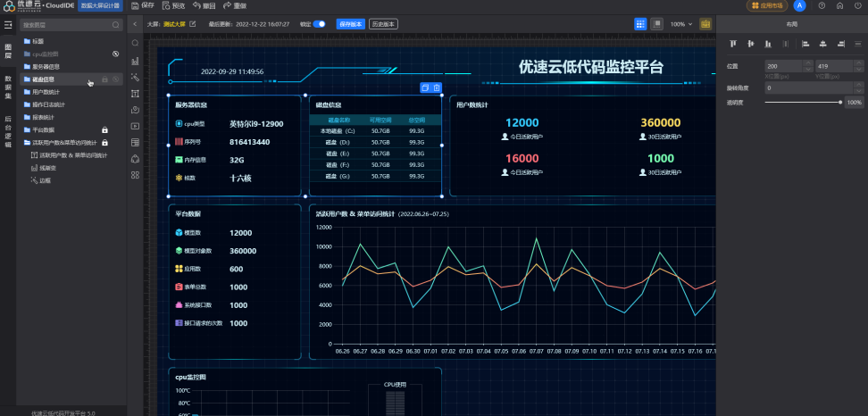The image size is (868, 416).
Task: Open the four-squares more components icon
Action: point(135,175)
